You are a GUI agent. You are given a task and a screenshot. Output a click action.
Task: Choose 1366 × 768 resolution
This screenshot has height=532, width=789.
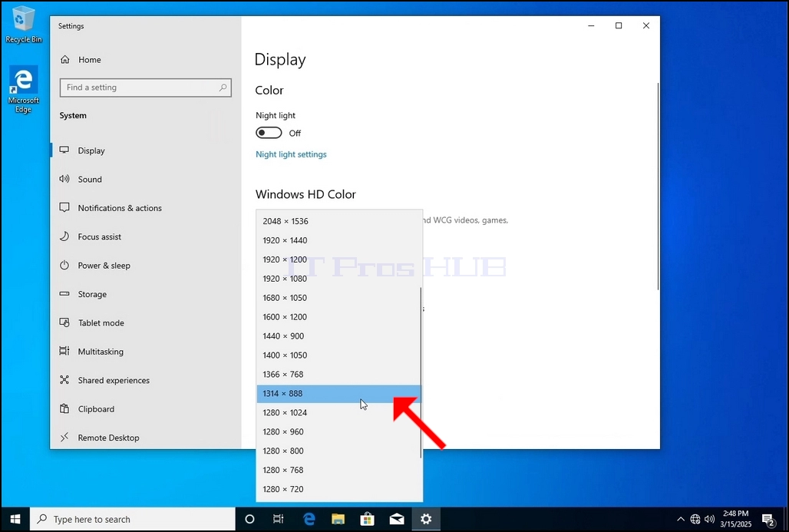[338, 374]
